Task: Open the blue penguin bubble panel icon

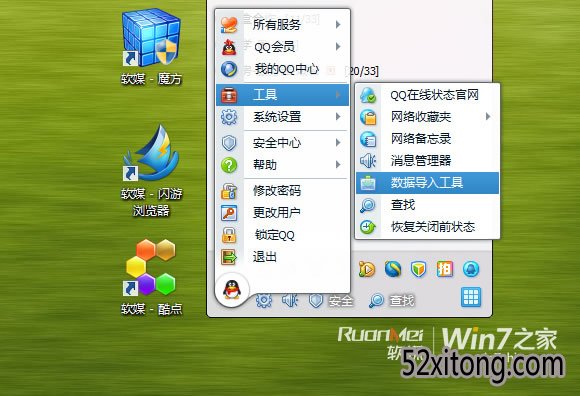Action: [x=471, y=269]
